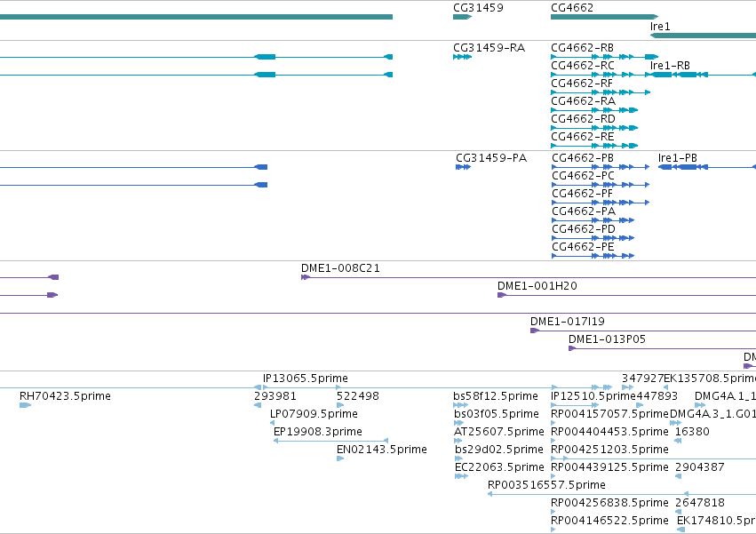Select EST EN02143.5prime

[382, 450]
